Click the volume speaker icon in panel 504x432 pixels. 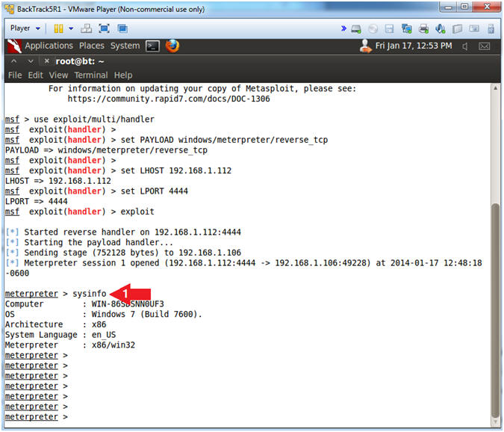(465, 46)
